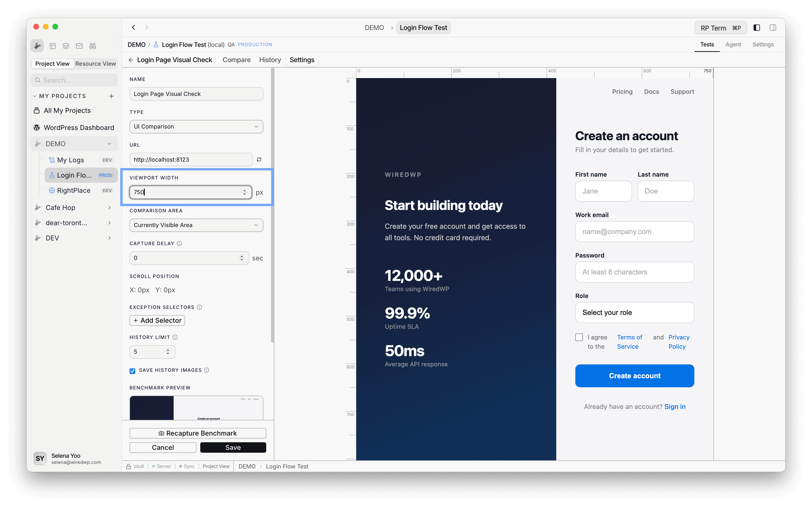Toggle the left sidebar panel icon
The image size is (812, 507).
[756, 28]
